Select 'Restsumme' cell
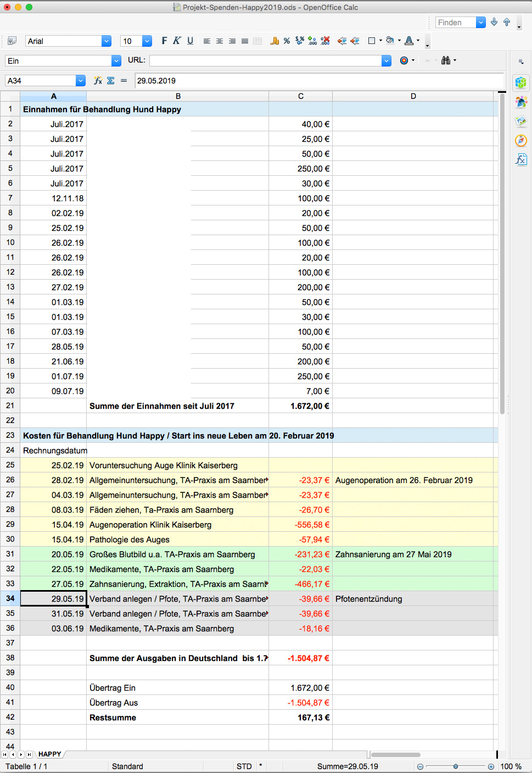Viewport: 532px width, 773px height. (x=177, y=718)
